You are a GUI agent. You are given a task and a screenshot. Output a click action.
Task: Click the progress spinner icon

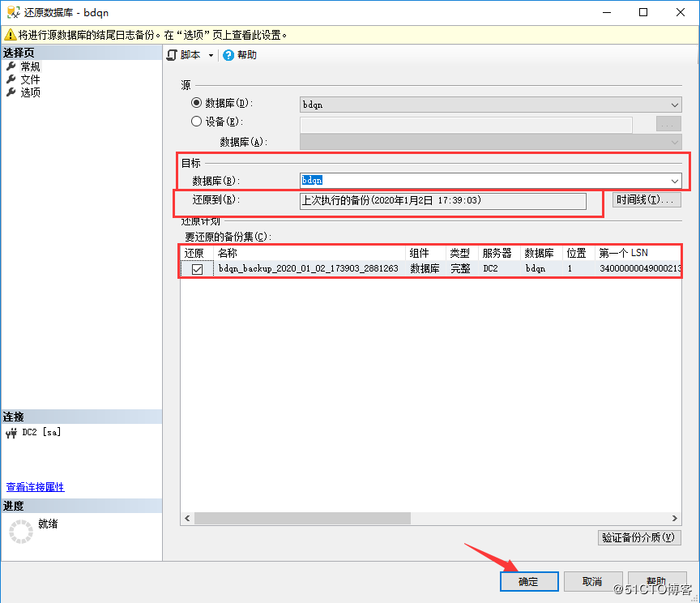point(21,532)
